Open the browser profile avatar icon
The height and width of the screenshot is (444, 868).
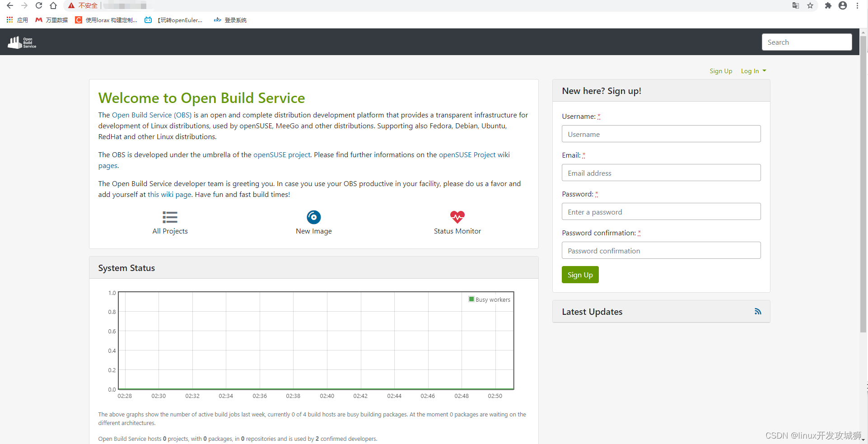click(x=843, y=5)
